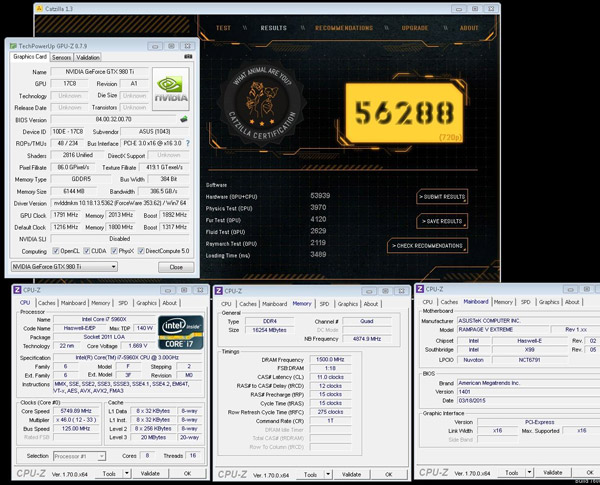Click the Core Speed 5749.89 MHz field
The width and height of the screenshot is (600, 485).
pos(76,411)
